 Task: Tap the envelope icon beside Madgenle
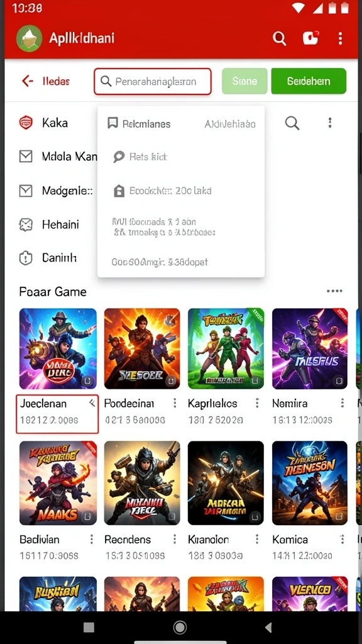pyautogui.click(x=26, y=191)
